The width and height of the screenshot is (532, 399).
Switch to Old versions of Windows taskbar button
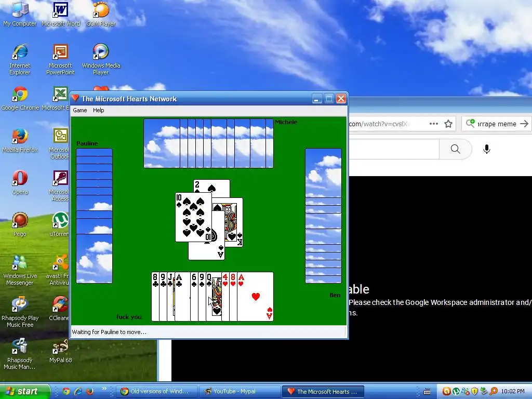pyautogui.click(x=157, y=392)
